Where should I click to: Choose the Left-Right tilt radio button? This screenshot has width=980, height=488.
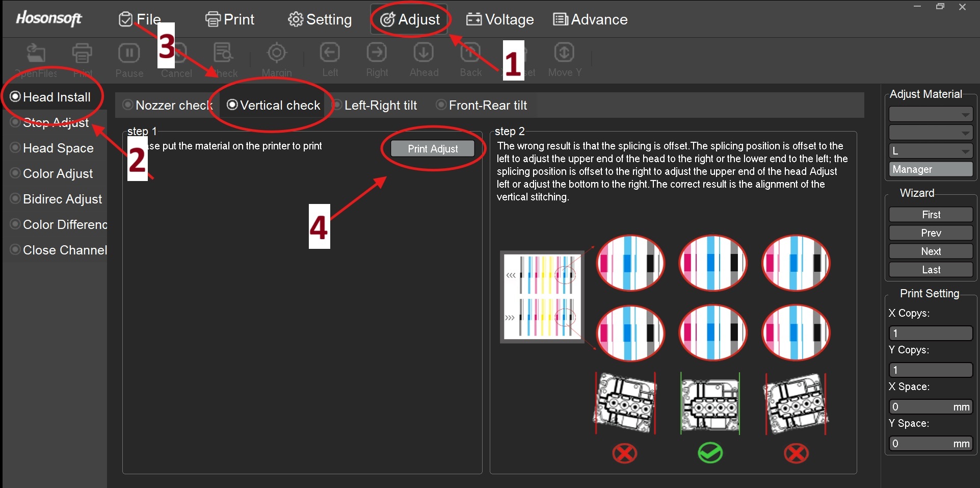[x=337, y=105]
